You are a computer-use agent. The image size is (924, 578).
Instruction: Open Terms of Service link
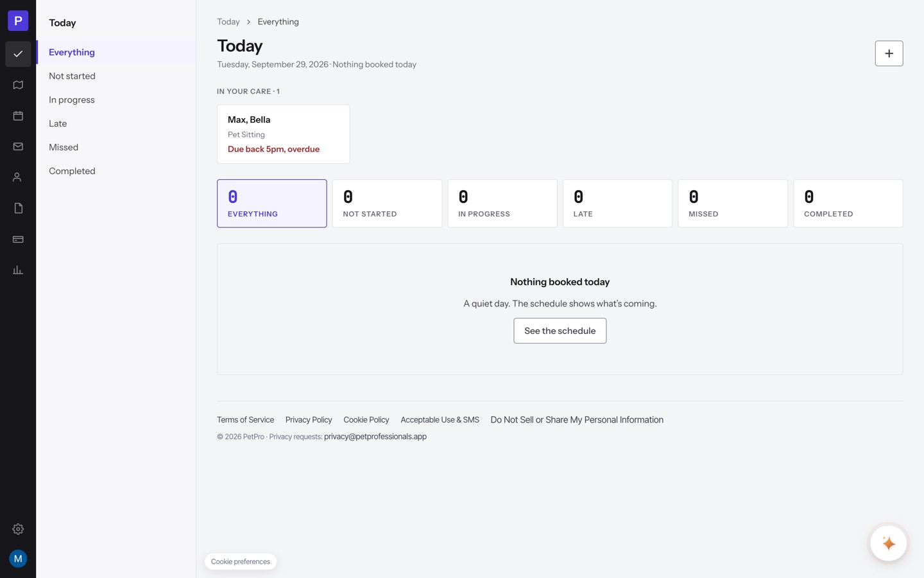[245, 420]
